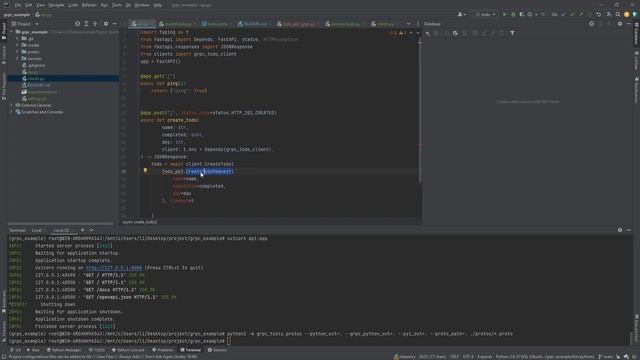Hide the Terminal panel with the minus icon
Viewport: 640px width, 360px height.
point(629,230)
